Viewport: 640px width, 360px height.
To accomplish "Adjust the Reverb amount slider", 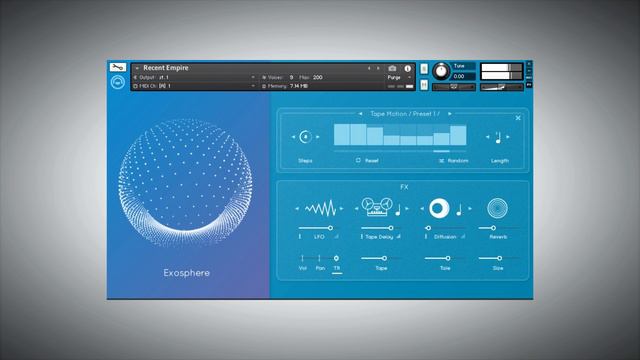I will click(x=499, y=228).
